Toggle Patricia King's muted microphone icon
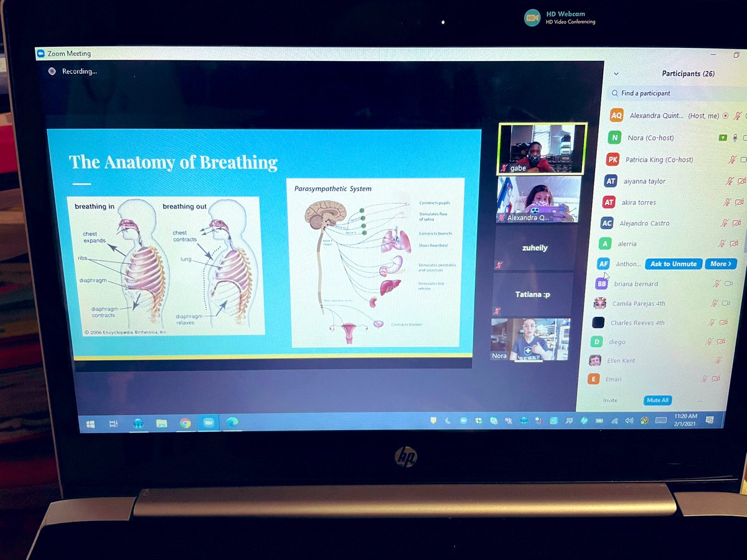This screenshot has width=747, height=560. pos(733,161)
